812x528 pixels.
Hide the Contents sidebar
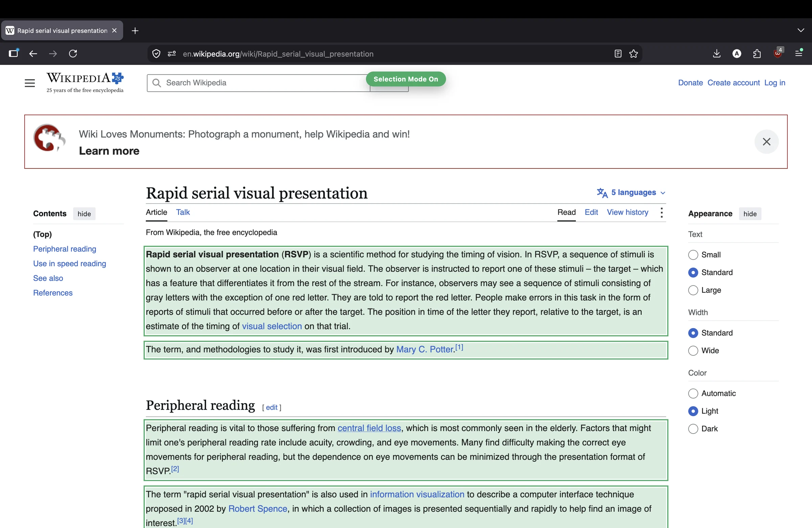(x=84, y=214)
